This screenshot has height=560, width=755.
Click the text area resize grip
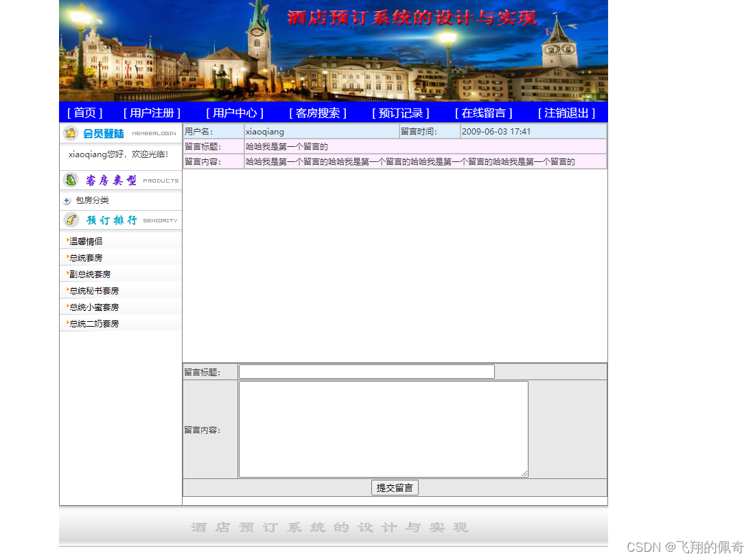pos(524,474)
